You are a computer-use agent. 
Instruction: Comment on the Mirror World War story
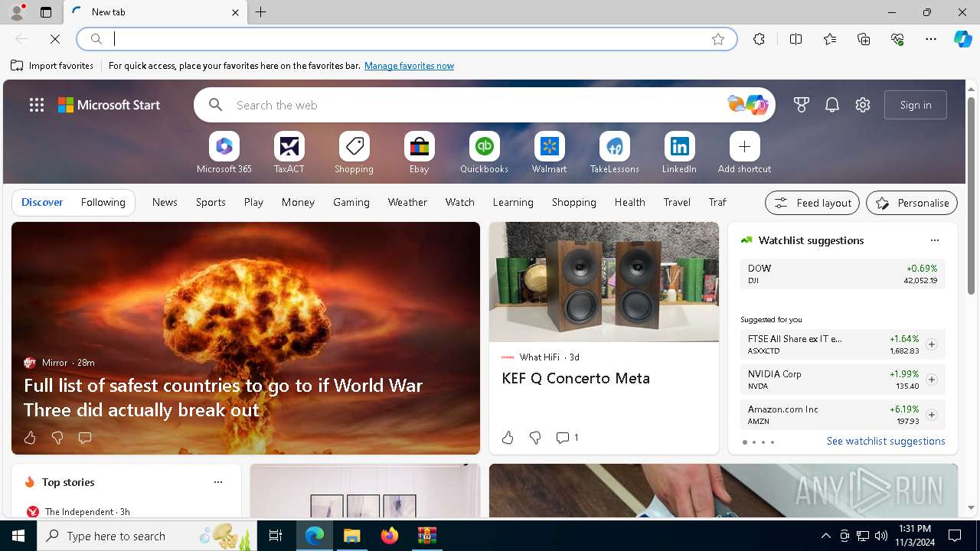pyautogui.click(x=85, y=438)
